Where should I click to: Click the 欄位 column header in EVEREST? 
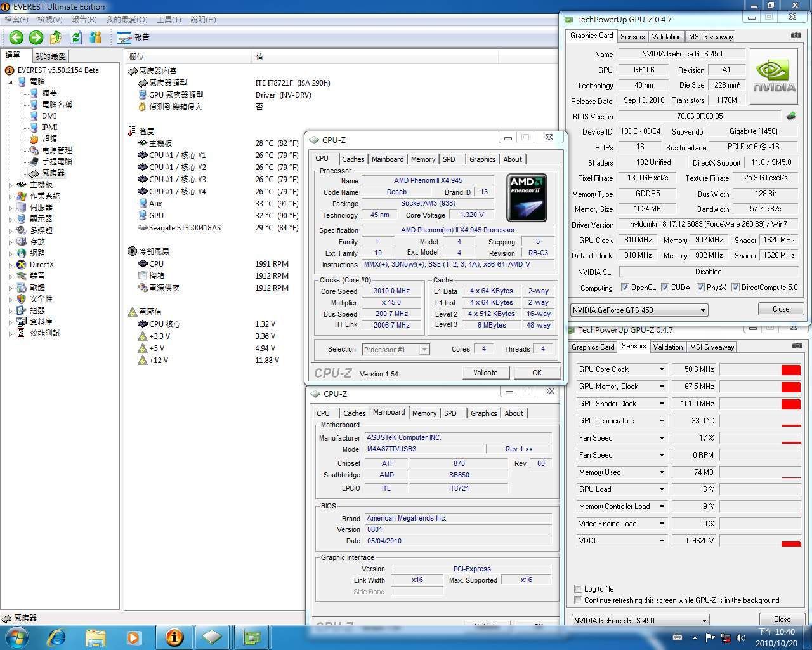coord(188,56)
